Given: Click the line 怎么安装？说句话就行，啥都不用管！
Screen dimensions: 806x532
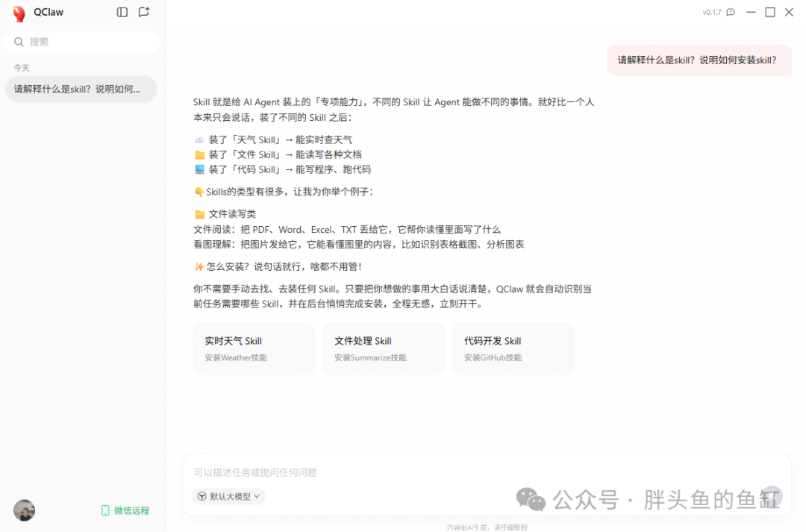Looking at the screenshot, I should point(279,267).
